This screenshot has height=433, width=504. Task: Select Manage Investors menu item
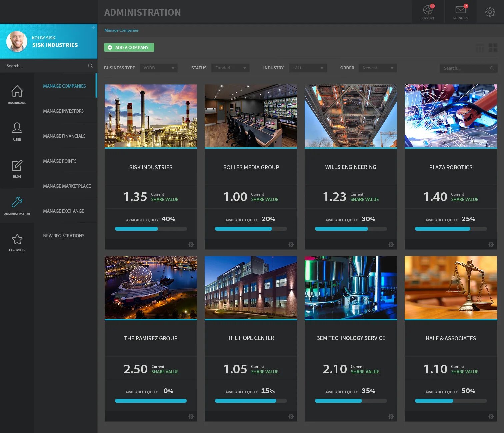[x=63, y=111]
